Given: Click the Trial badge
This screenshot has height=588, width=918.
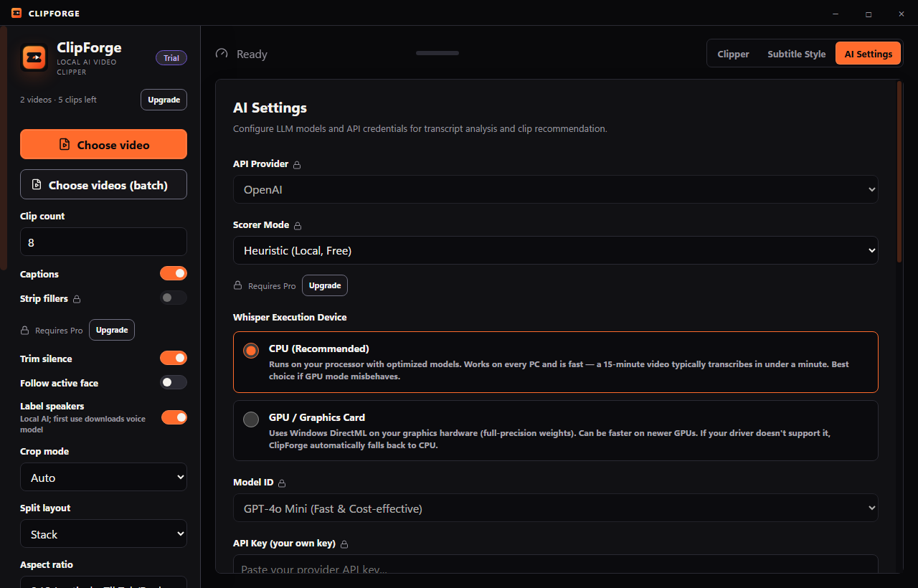Looking at the screenshot, I should (171, 58).
